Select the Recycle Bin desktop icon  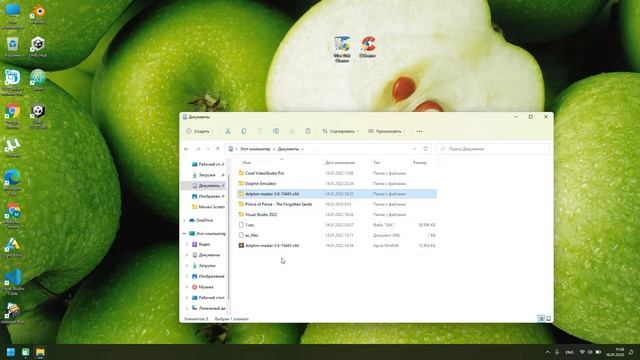[x=13, y=47]
